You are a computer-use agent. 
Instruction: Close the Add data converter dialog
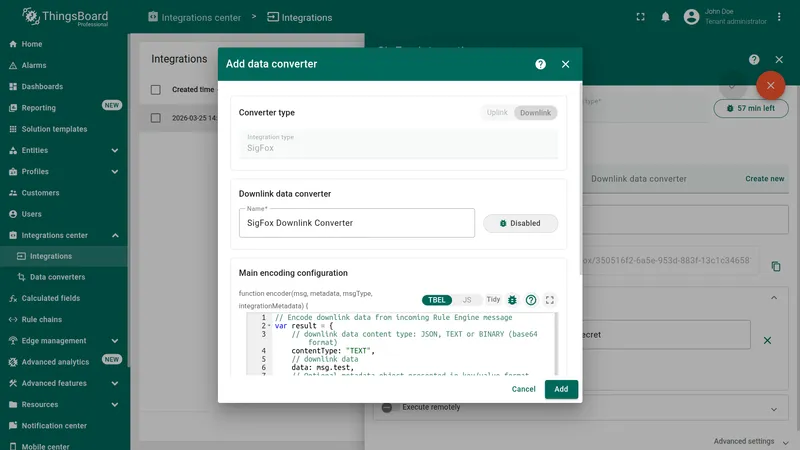click(x=565, y=64)
